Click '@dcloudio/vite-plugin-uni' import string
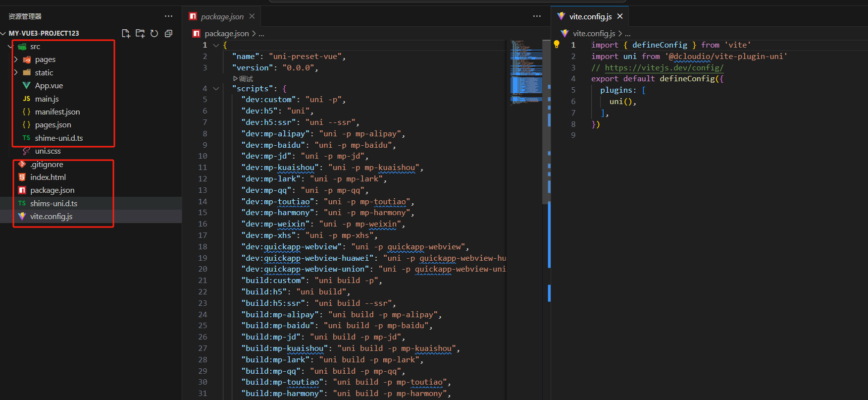Image resolution: width=868 pixels, height=400 pixels. (726, 57)
